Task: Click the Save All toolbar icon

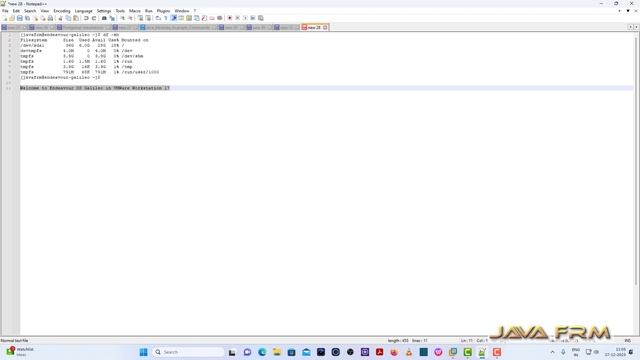Action: (27, 18)
